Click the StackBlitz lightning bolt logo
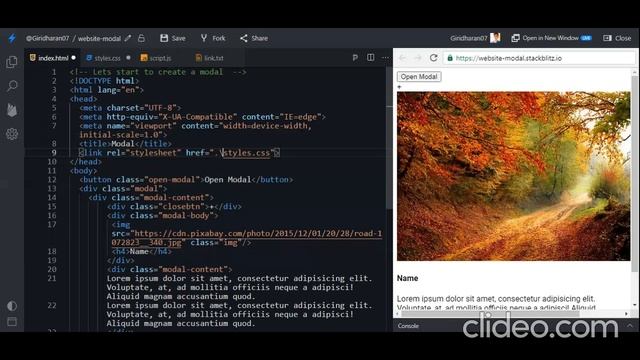Image resolution: width=640 pixels, height=360 pixels. 12,38
